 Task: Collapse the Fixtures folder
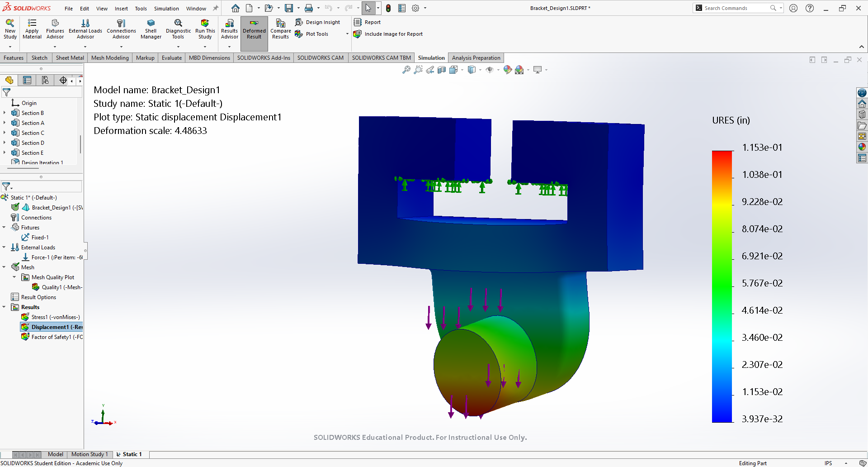click(4, 228)
